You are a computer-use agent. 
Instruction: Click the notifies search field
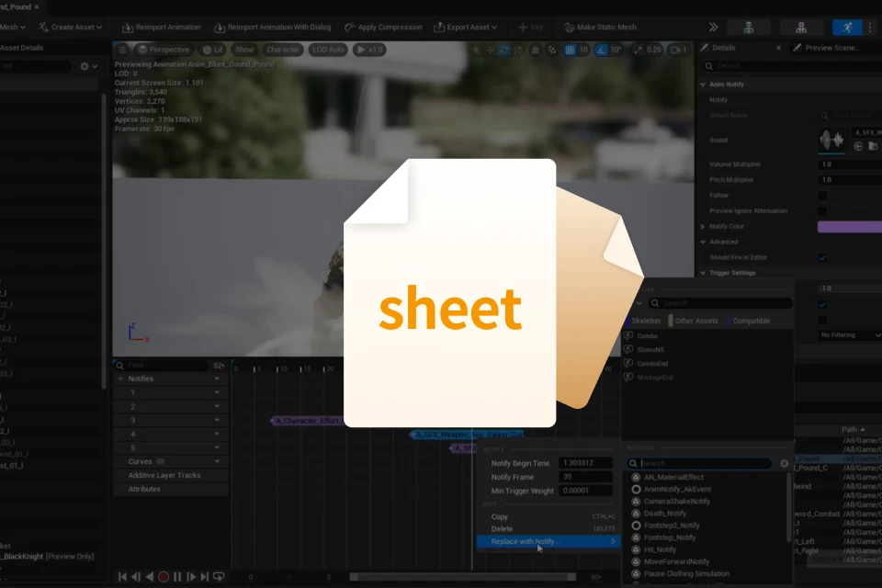click(x=699, y=464)
